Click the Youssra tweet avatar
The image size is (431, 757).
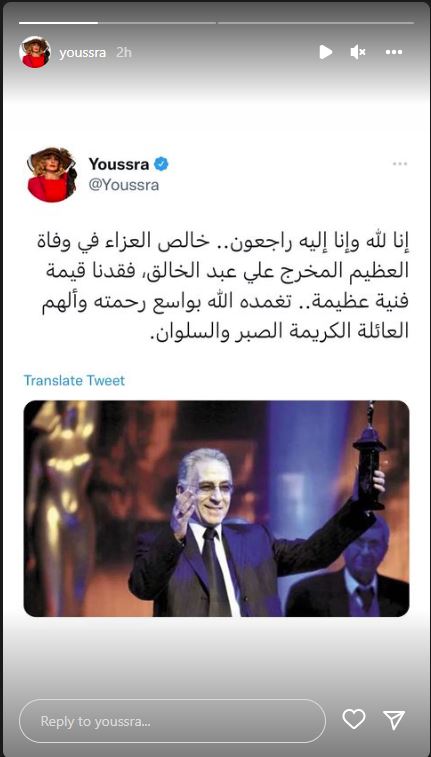[x=52, y=174]
